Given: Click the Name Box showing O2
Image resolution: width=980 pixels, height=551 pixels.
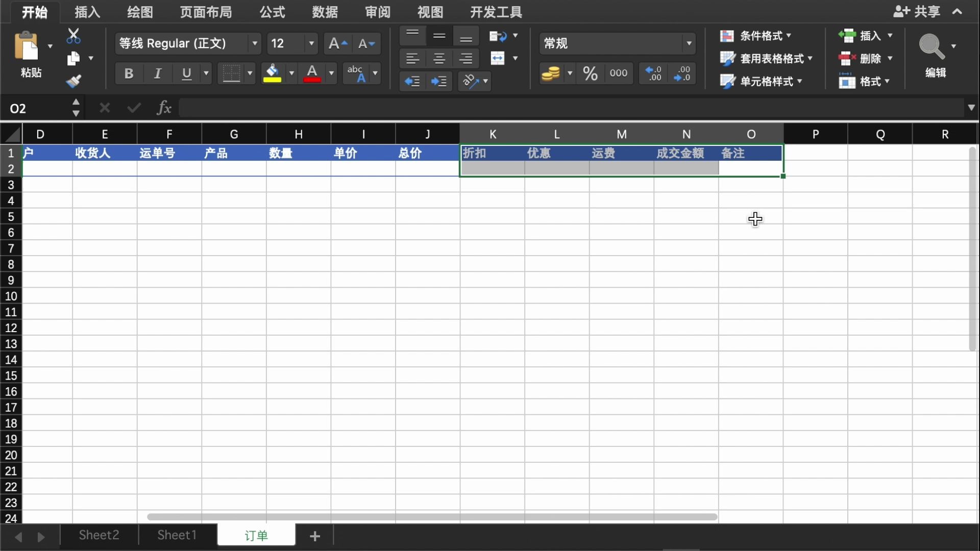Looking at the screenshot, I should pyautogui.click(x=36, y=108).
